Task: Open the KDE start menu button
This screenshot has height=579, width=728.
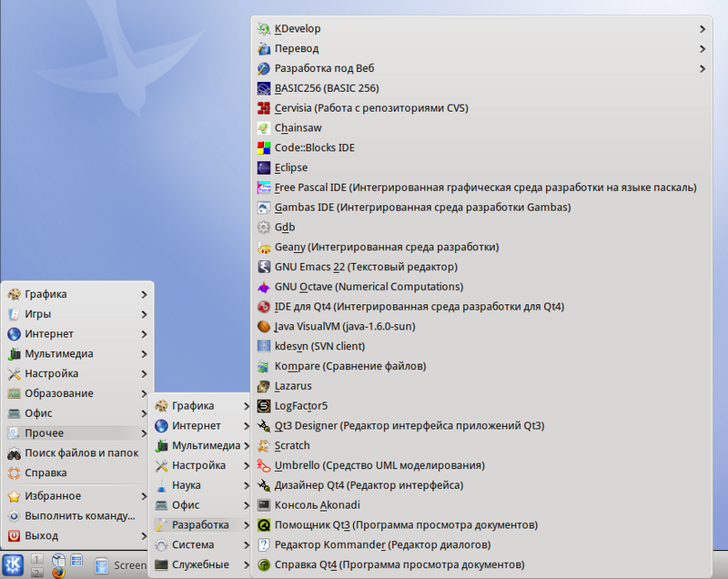Action: click(x=13, y=565)
